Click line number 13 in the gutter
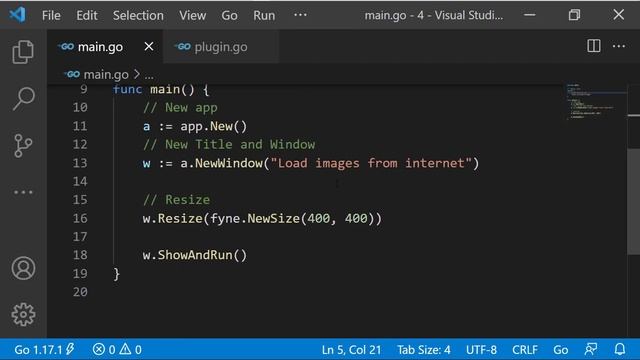This screenshot has height=360, width=640. click(80, 163)
